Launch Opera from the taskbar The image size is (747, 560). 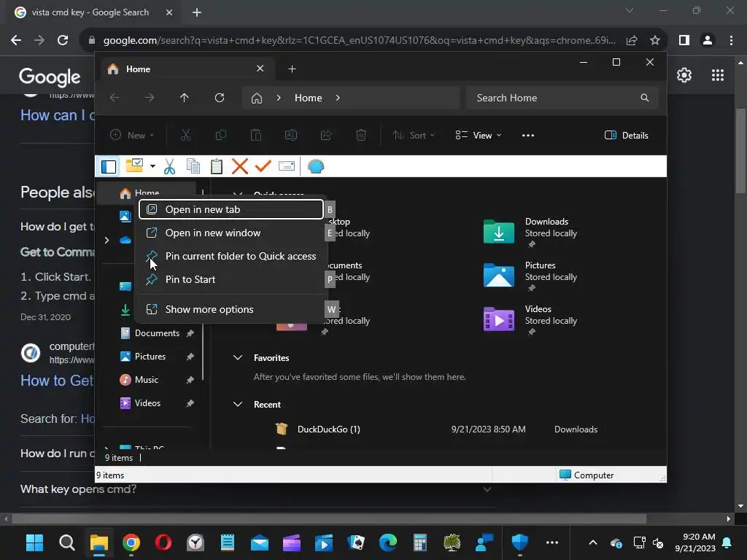pyautogui.click(x=163, y=542)
